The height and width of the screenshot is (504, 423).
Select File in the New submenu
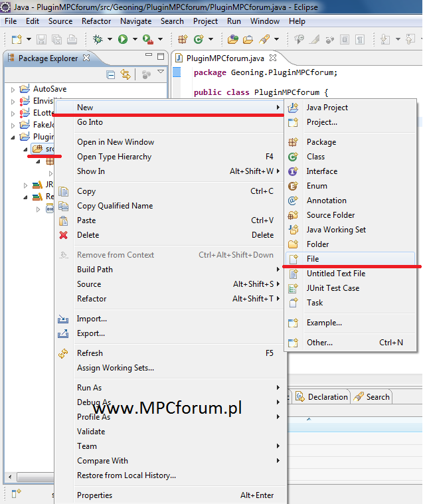(x=350, y=259)
